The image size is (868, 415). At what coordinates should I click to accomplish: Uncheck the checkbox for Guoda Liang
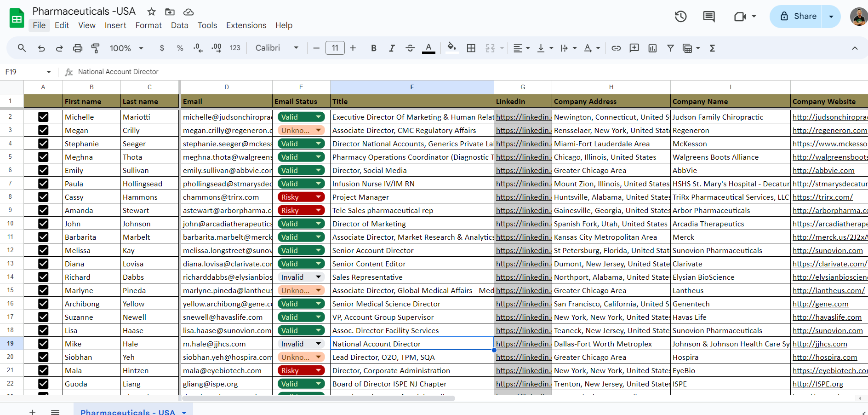pos(43,384)
